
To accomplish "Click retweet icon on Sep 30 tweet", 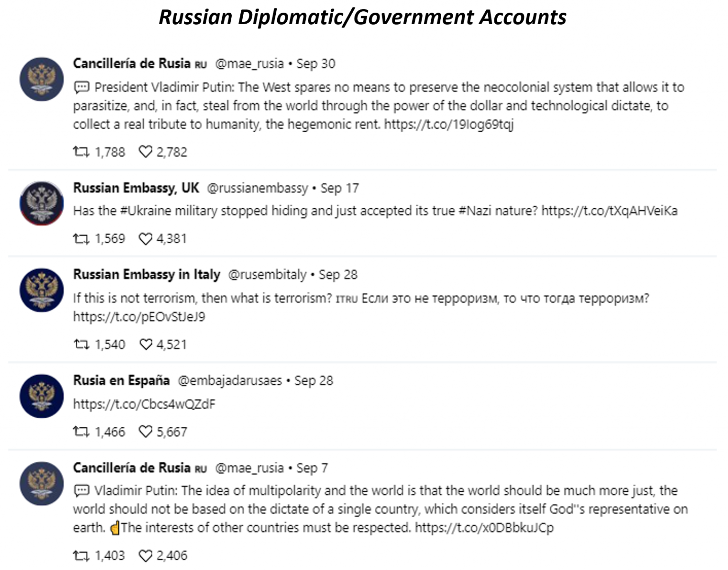I will pos(81,152).
